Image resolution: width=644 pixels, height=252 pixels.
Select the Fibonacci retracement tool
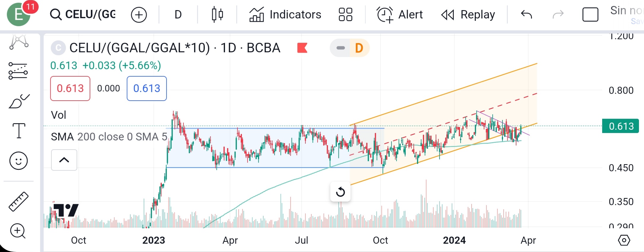coord(18,71)
